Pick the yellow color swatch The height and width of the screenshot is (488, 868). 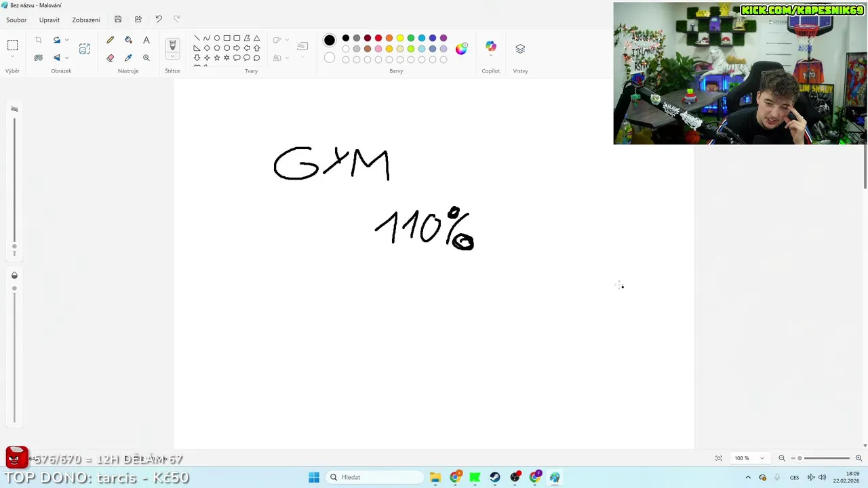[400, 38]
